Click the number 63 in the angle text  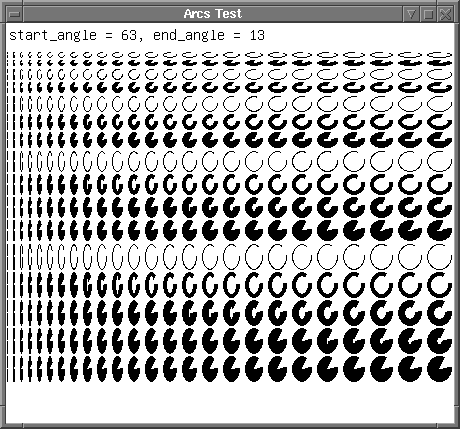tap(129, 35)
